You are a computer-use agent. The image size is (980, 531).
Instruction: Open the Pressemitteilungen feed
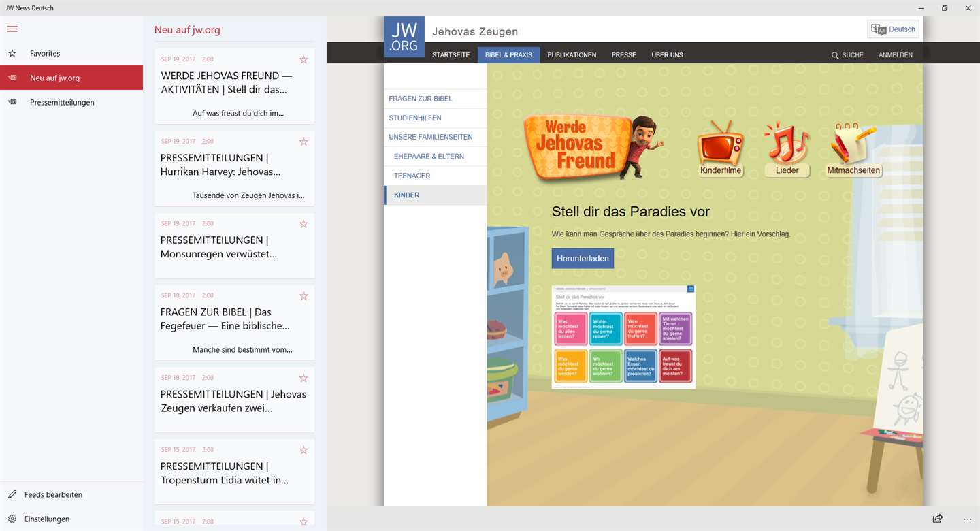point(71,102)
